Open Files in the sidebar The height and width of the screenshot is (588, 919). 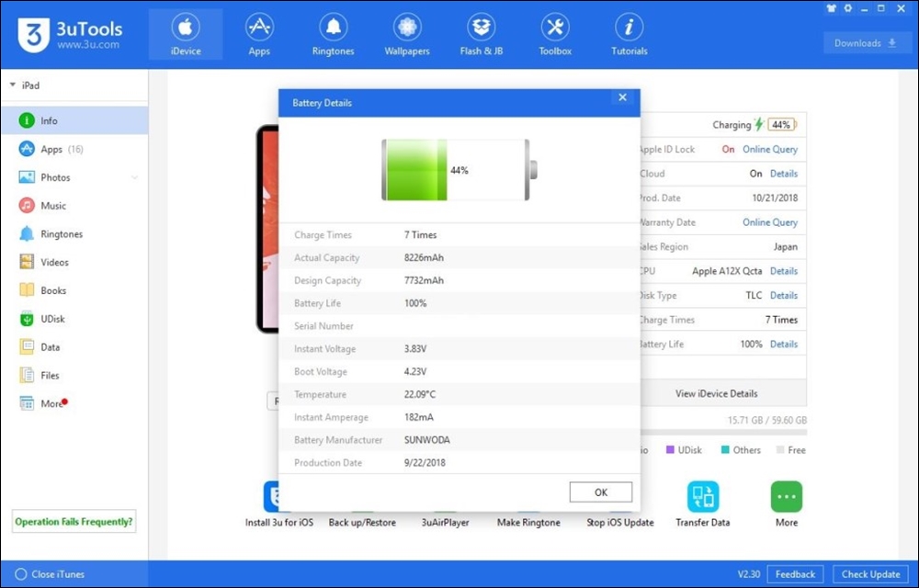pos(74,376)
